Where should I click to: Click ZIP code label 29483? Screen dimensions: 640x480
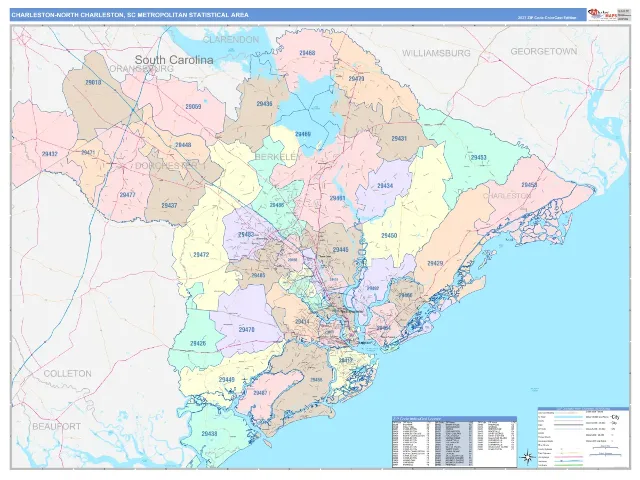(246, 235)
